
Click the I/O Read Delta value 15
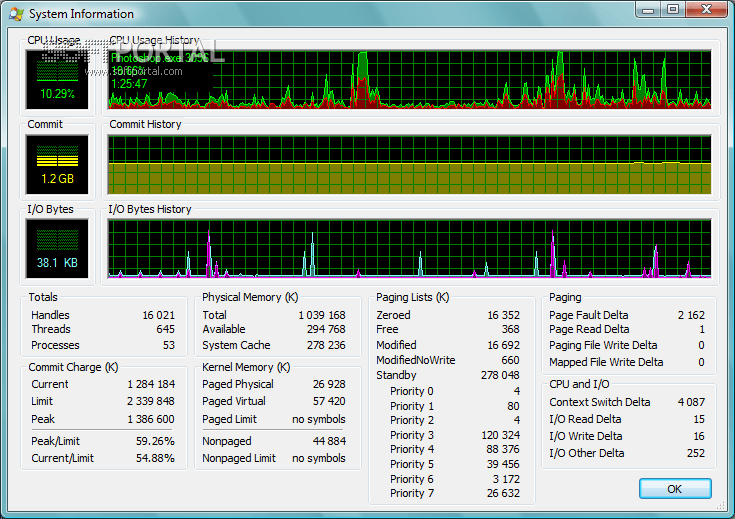(699, 419)
